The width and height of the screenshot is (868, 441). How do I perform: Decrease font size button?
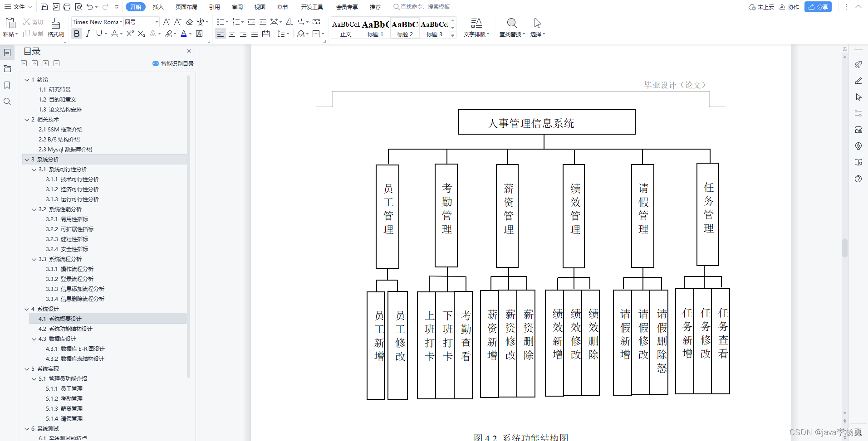click(178, 22)
